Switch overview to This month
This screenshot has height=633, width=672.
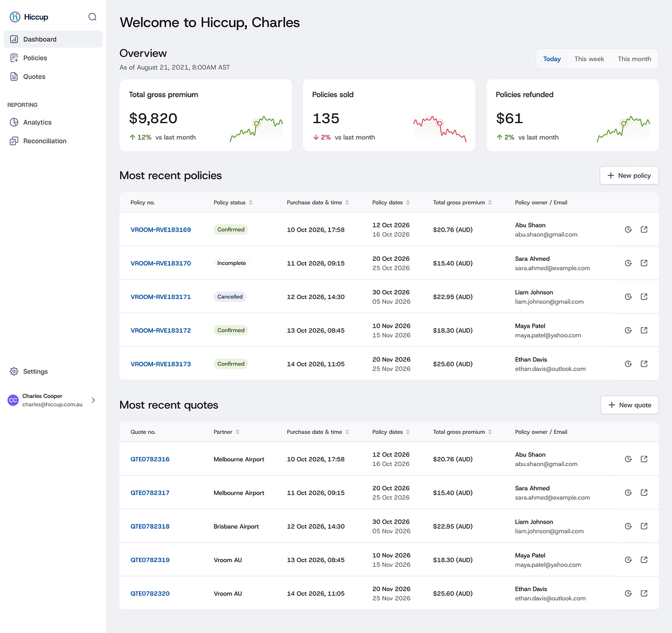pyautogui.click(x=634, y=59)
